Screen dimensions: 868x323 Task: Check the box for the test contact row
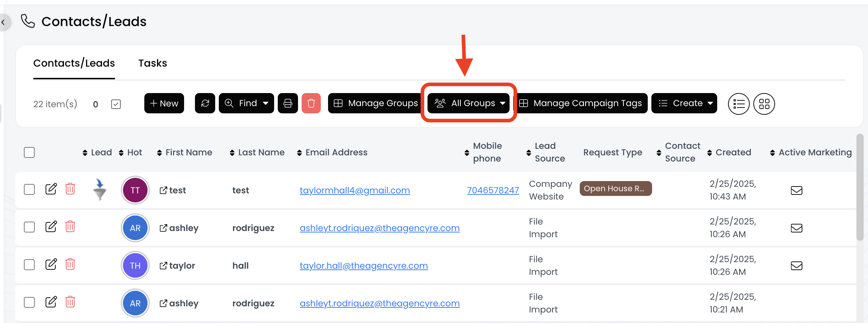(29, 189)
